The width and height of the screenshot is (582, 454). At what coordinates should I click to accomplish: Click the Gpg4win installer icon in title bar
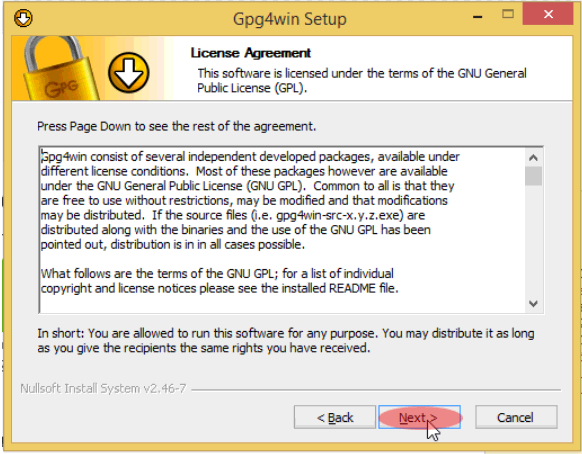(x=23, y=18)
